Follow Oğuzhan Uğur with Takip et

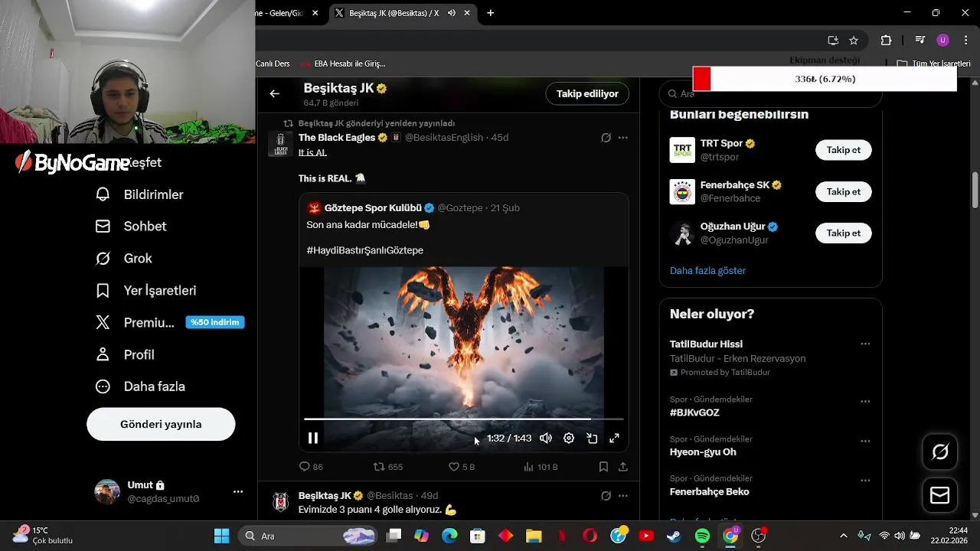[844, 233]
